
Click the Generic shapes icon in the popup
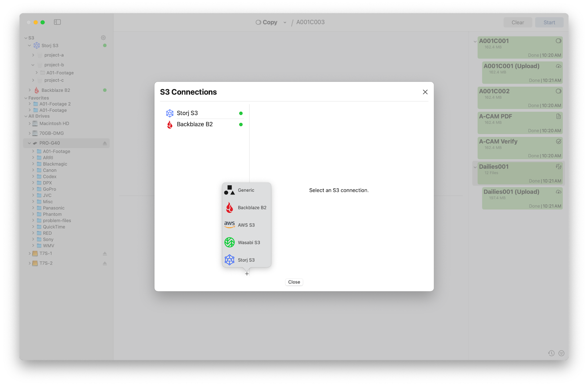229,190
